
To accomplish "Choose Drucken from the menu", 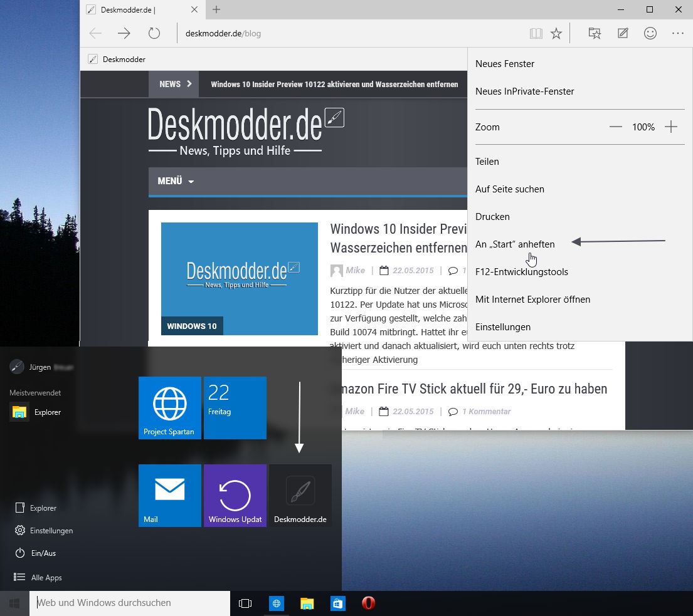I will (x=580, y=217).
